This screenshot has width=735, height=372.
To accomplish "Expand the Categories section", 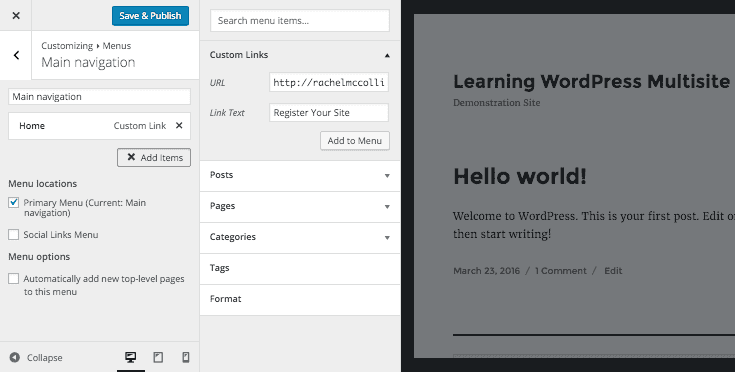I will point(300,238).
